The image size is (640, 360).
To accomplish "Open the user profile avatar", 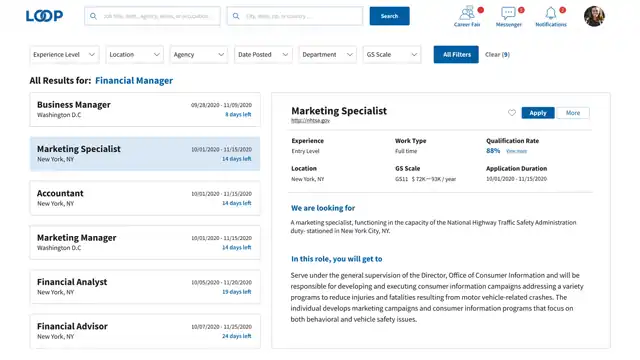I will [594, 16].
